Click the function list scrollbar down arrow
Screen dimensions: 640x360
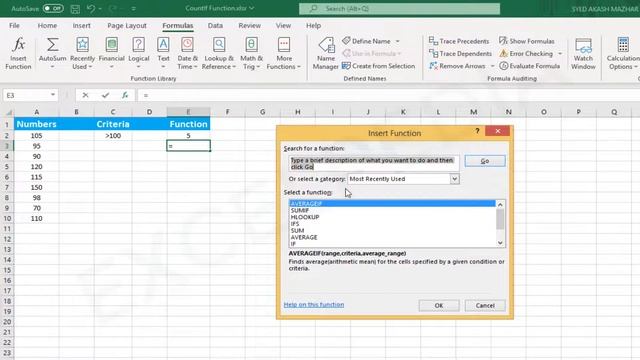coord(500,243)
